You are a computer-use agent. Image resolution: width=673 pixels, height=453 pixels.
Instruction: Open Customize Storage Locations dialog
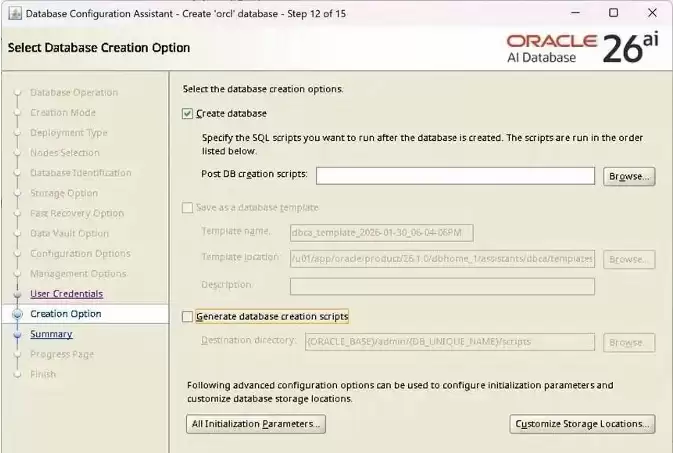coord(582,424)
